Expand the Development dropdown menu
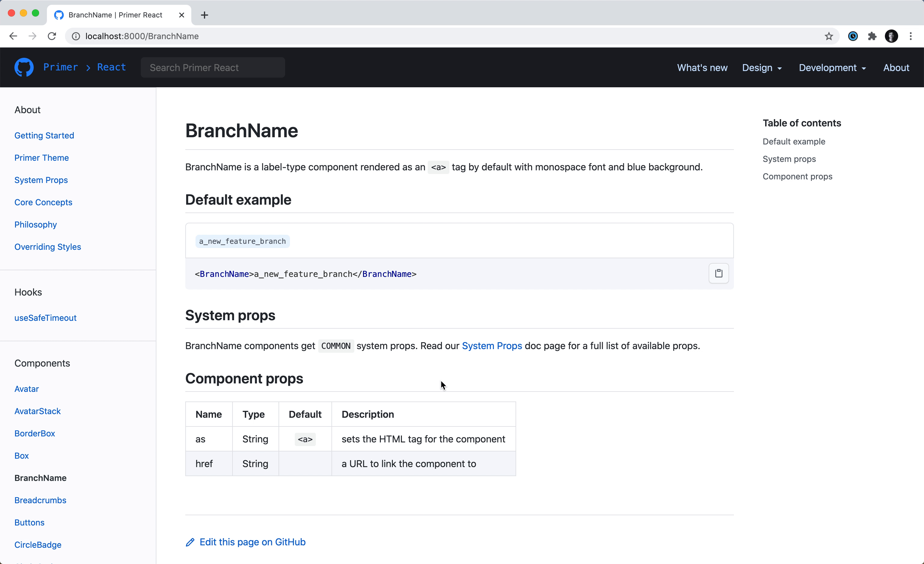Viewport: 924px width, 564px height. pyautogui.click(x=833, y=67)
